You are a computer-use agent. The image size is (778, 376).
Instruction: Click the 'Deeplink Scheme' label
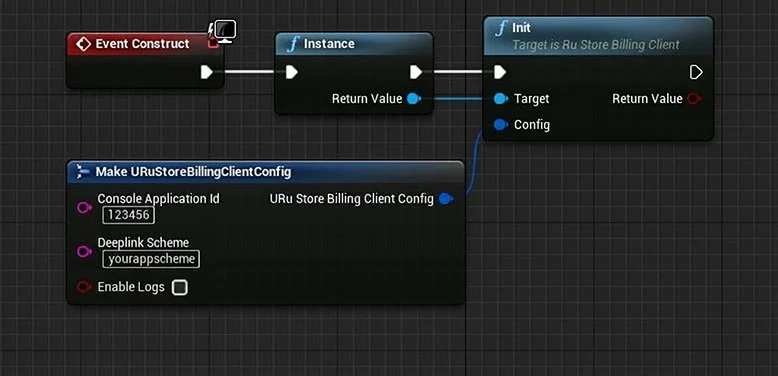143,243
